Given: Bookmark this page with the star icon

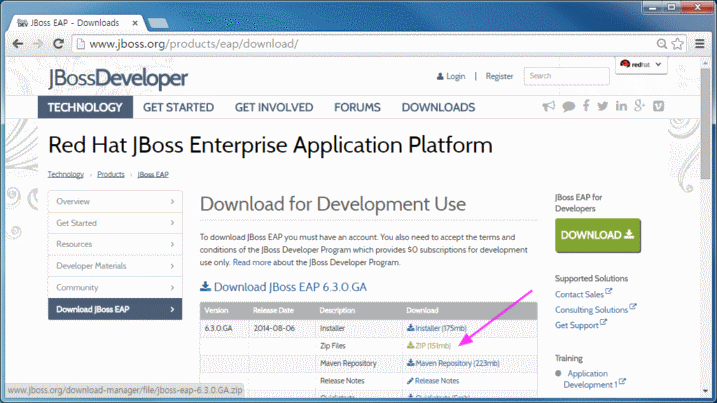Looking at the screenshot, I should point(677,44).
